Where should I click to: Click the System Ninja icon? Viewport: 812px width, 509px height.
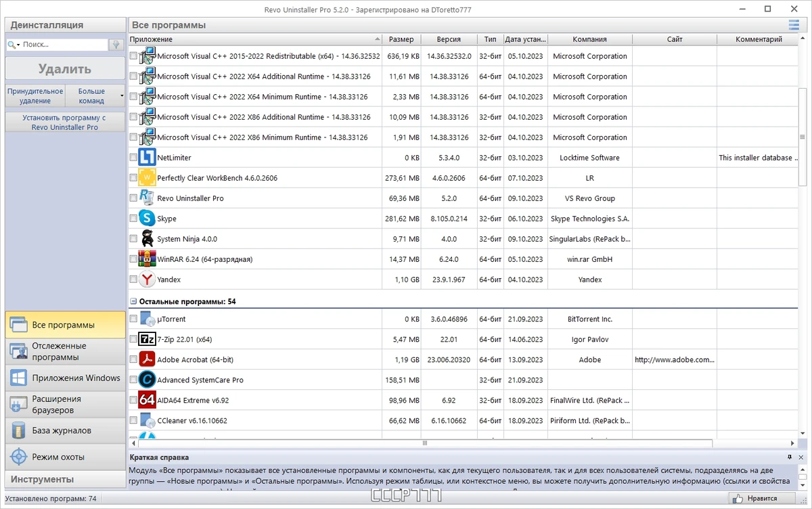(147, 239)
